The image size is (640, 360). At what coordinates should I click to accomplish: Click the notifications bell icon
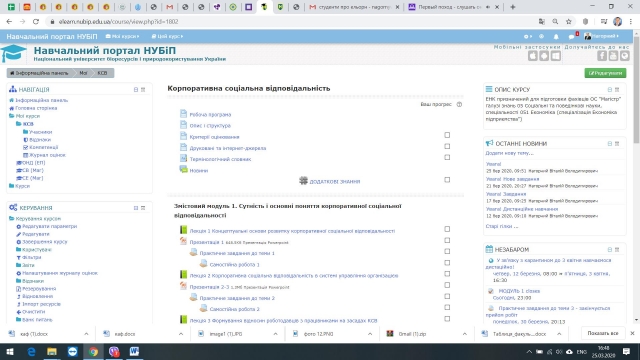556,36
